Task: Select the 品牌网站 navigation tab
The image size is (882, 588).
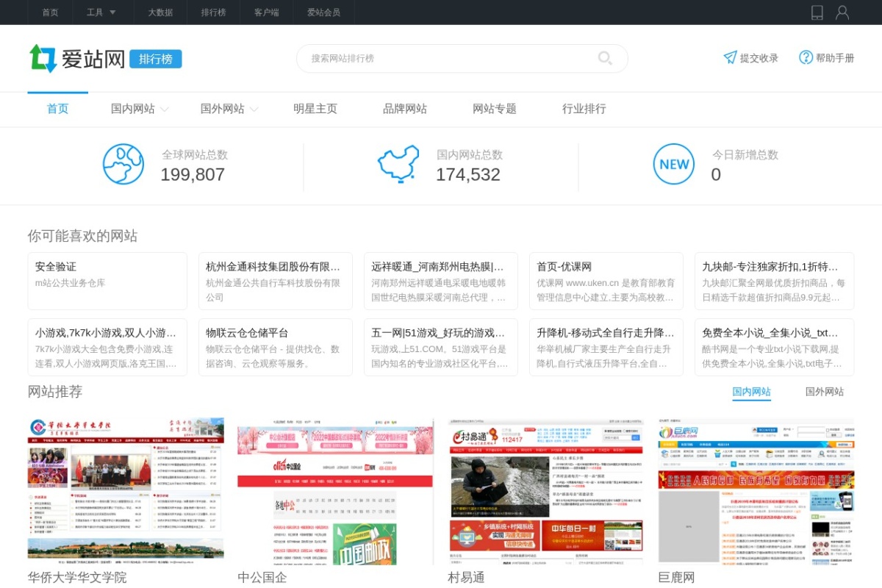Action: pos(405,109)
